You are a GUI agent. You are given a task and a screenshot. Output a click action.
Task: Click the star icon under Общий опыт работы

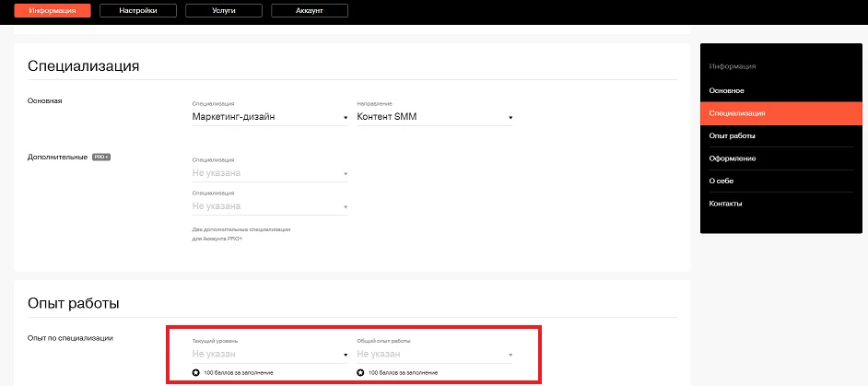click(x=360, y=373)
